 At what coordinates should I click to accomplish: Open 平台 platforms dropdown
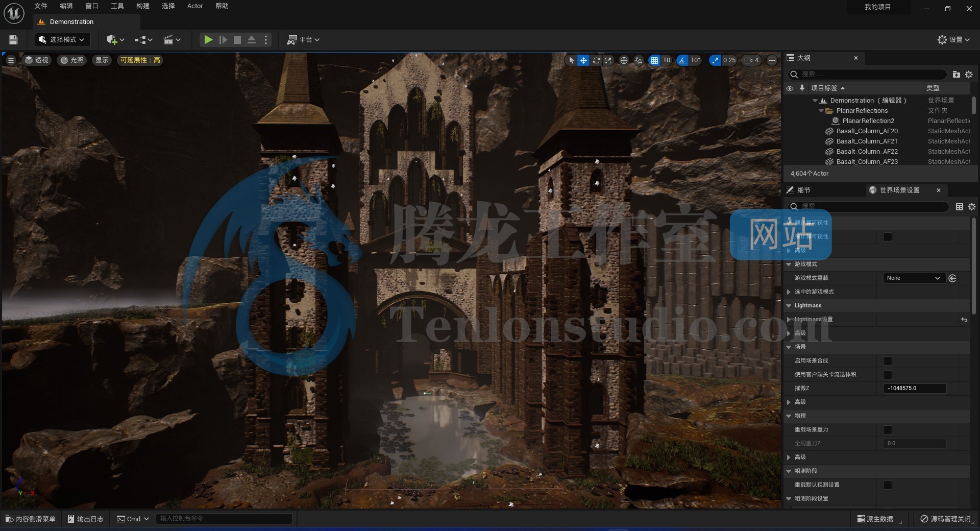coord(304,40)
